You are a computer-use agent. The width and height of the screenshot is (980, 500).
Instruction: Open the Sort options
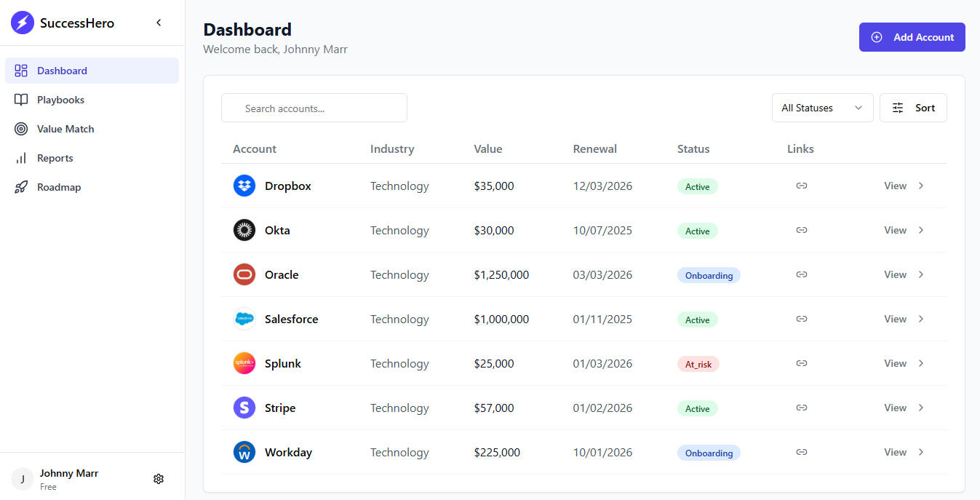[x=913, y=108]
